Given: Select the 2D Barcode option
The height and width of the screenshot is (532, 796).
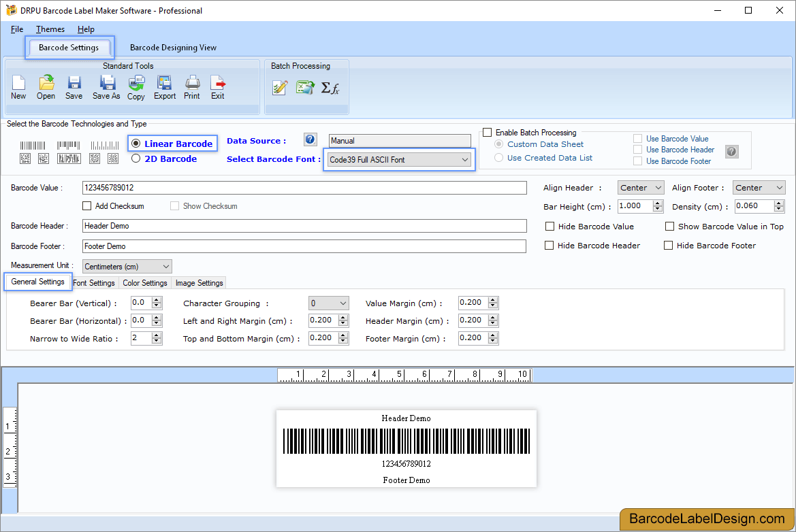Looking at the screenshot, I should click(137, 159).
